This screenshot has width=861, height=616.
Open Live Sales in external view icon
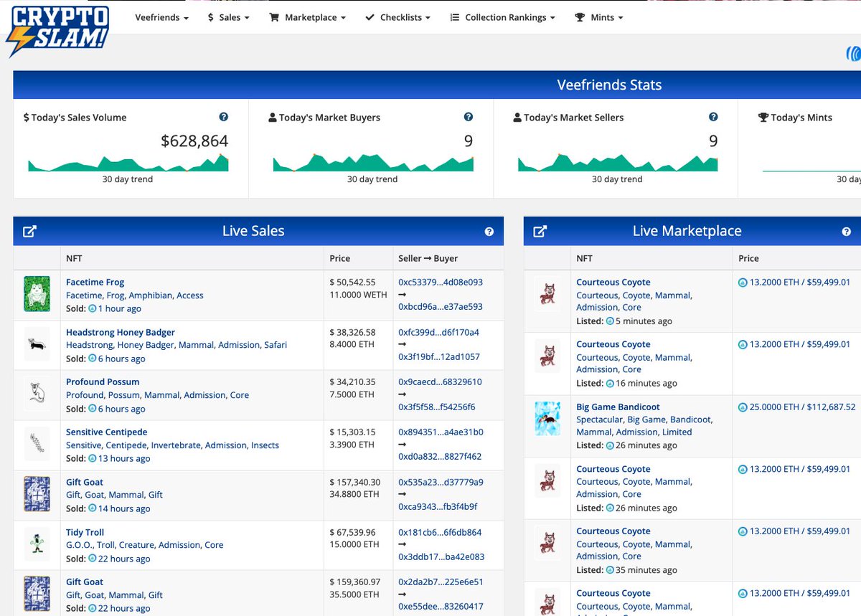point(29,231)
